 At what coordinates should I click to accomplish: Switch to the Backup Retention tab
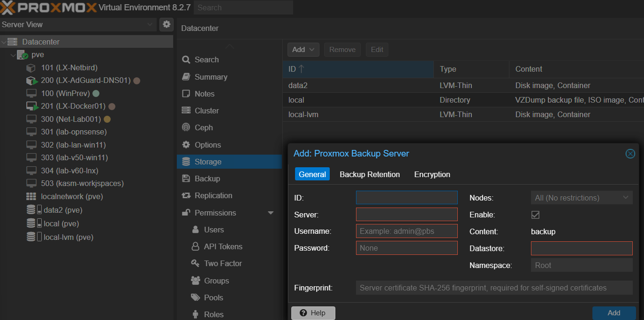pyautogui.click(x=370, y=174)
